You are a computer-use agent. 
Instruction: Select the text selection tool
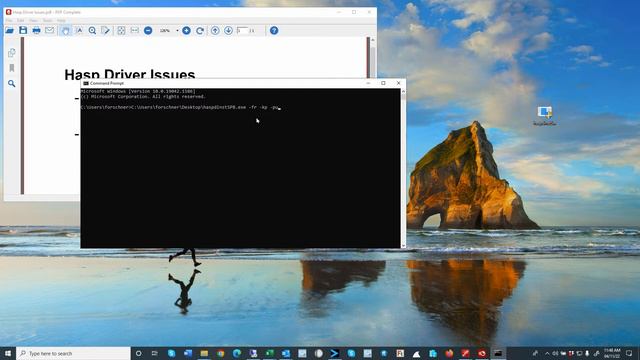point(79,31)
